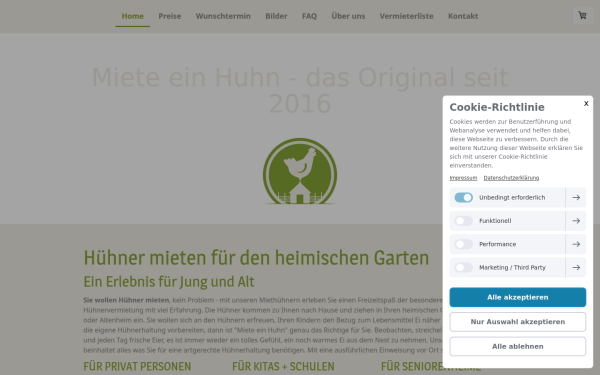600x375 pixels.
Task: Click the Unbedingt erforderlich label
Action: click(512, 197)
